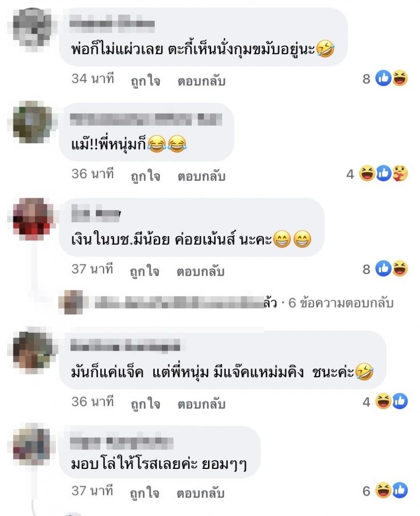Click like reaction on มอบโล่ comment

pyautogui.click(x=400, y=490)
